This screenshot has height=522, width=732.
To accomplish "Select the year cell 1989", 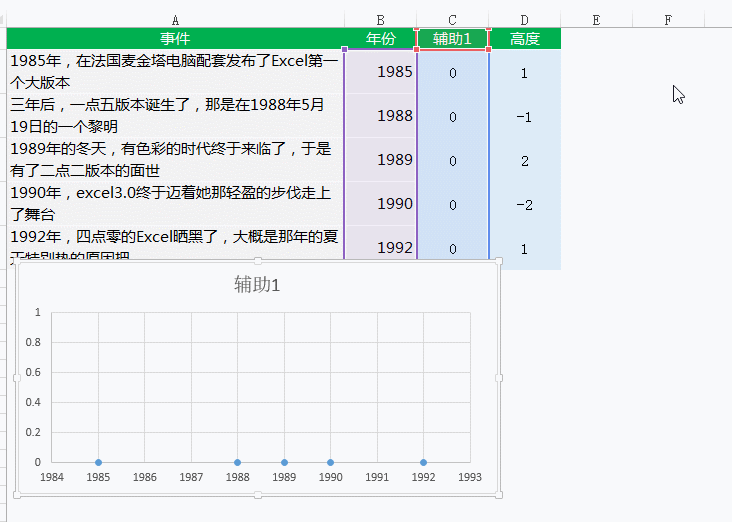I will point(380,159).
